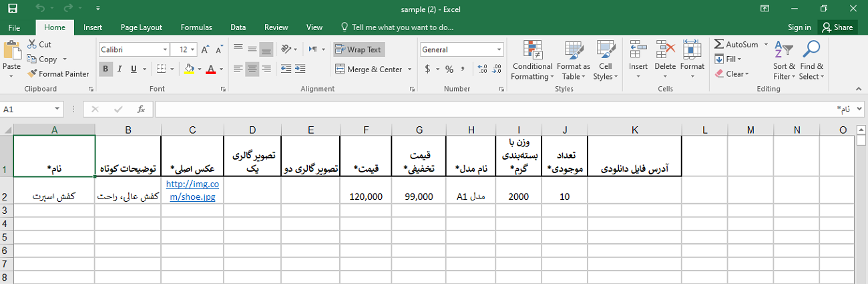This screenshot has height=284, width=868.
Task: Decrease font size with the smaller A icon
Action: (218, 49)
